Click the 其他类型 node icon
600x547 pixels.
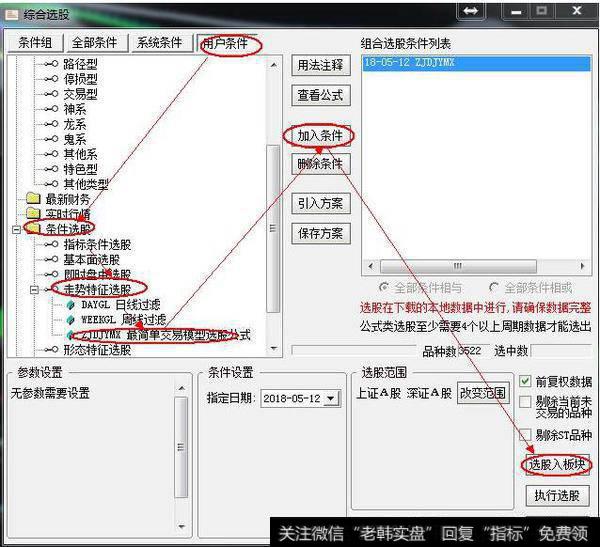[x=51, y=184]
